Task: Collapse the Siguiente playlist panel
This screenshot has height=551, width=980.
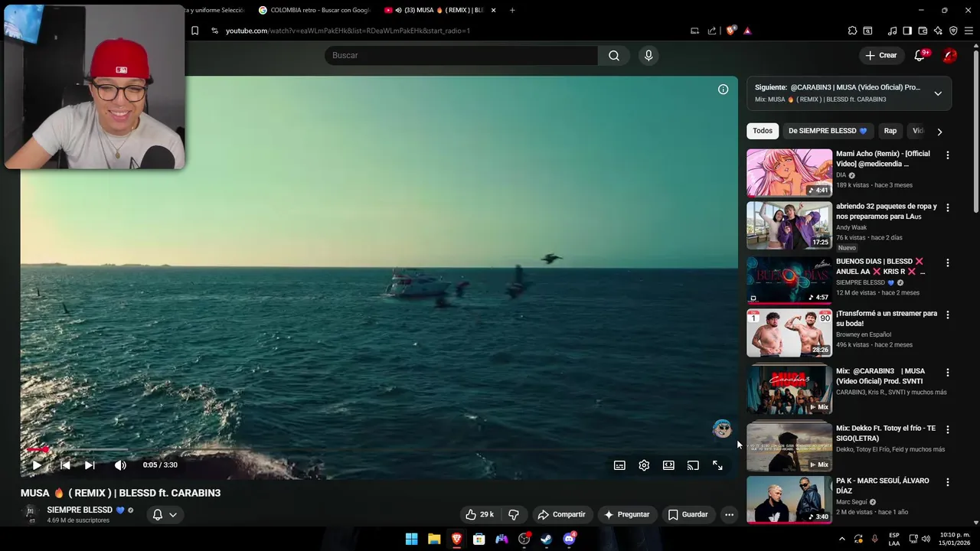Action: point(938,93)
